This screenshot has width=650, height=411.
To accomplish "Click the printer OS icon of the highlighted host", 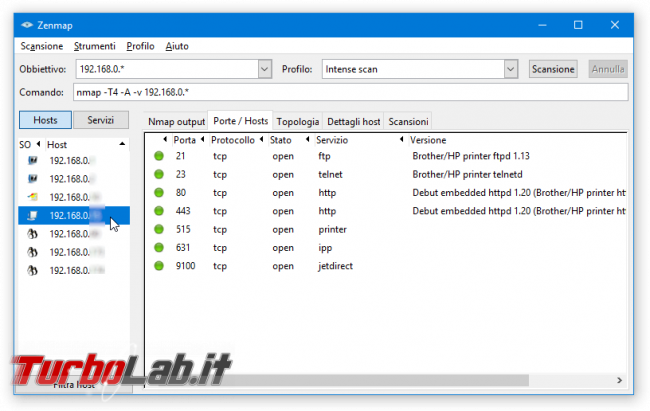I will click(x=32, y=215).
